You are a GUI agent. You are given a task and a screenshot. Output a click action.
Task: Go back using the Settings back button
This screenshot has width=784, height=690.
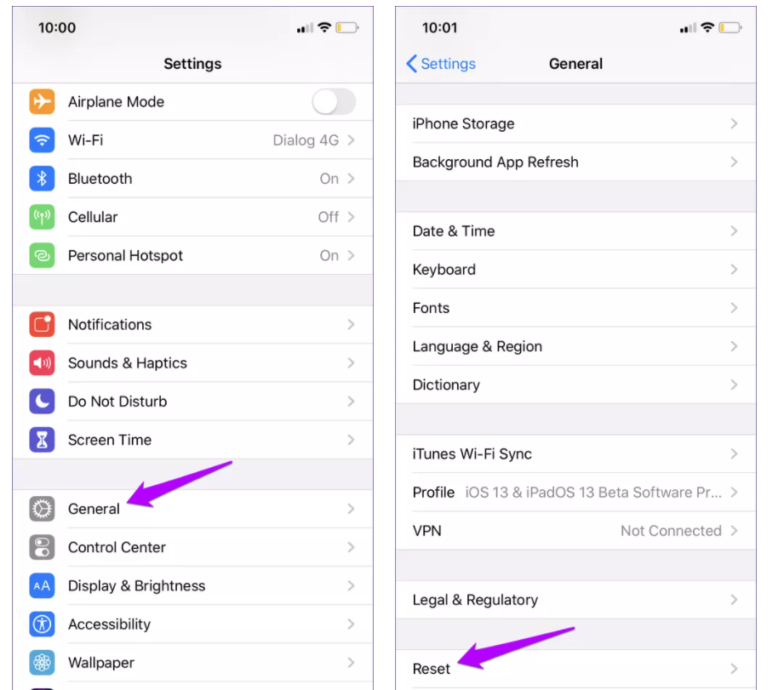441,64
